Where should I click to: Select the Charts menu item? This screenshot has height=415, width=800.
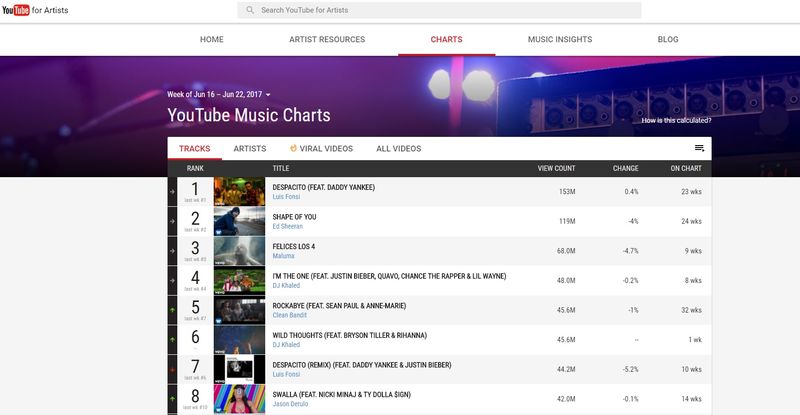click(446, 39)
